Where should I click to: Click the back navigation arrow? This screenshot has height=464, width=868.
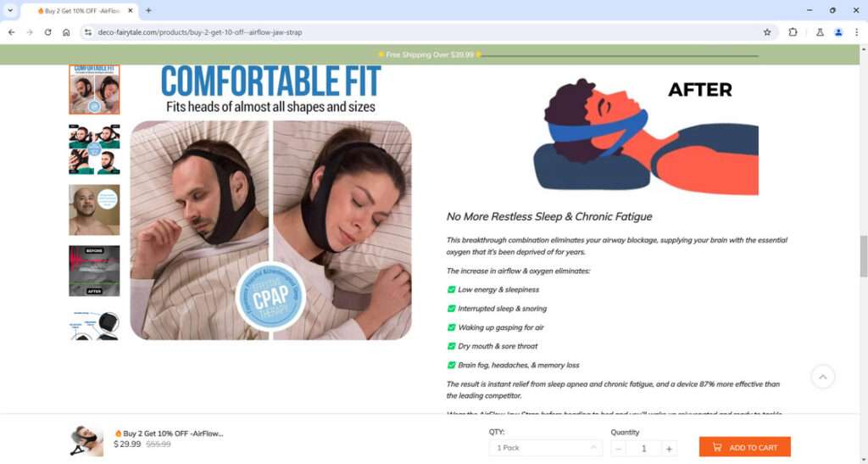tap(12, 32)
